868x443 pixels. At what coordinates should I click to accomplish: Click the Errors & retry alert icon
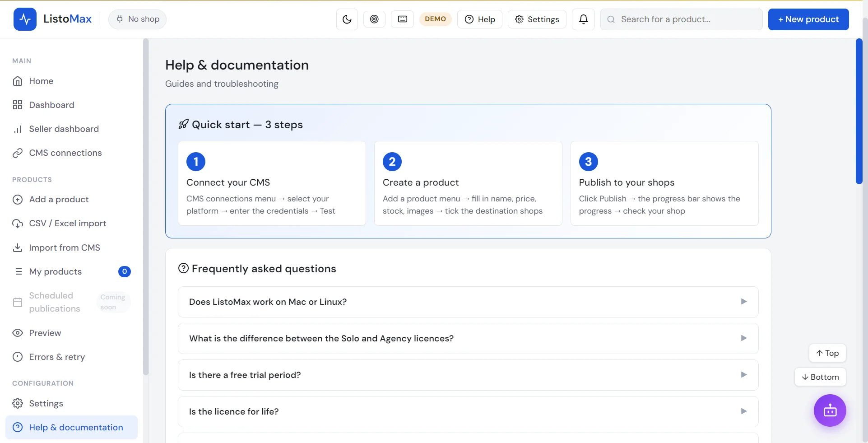pos(18,357)
